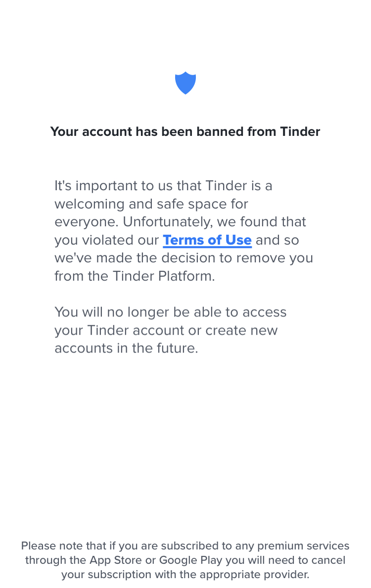
Task: Click the words Please note that
Action: [x=64, y=546]
